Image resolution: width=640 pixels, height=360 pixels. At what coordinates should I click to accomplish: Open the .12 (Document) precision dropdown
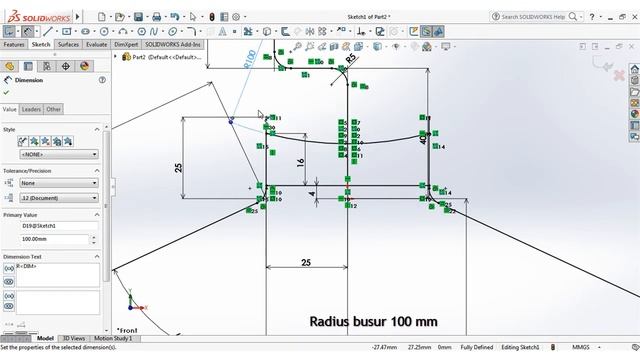click(59, 198)
